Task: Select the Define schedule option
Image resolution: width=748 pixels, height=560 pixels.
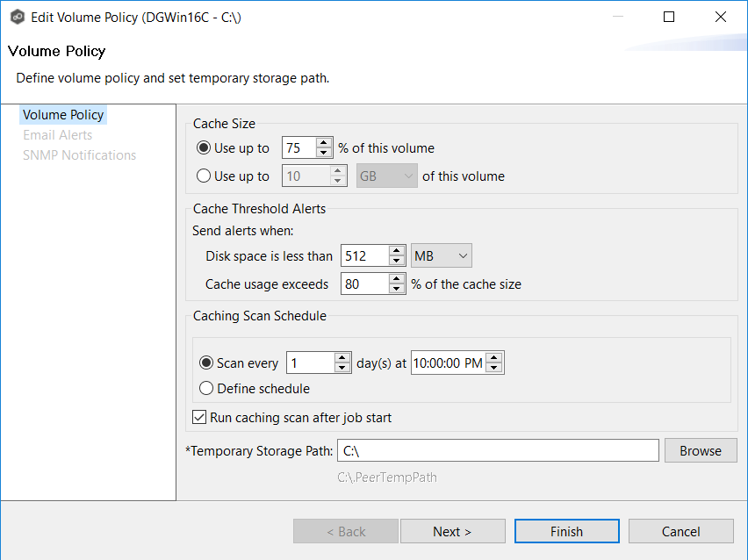Action: [207, 388]
